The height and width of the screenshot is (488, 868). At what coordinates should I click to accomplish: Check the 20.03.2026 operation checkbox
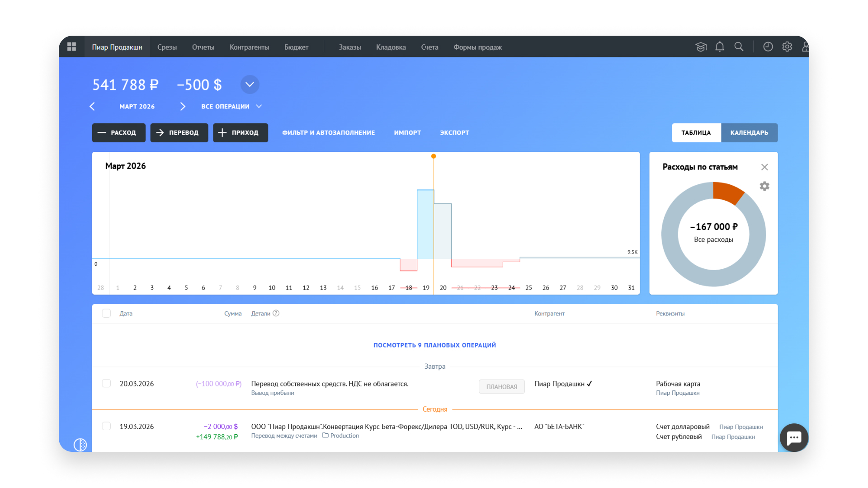[x=106, y=383]
